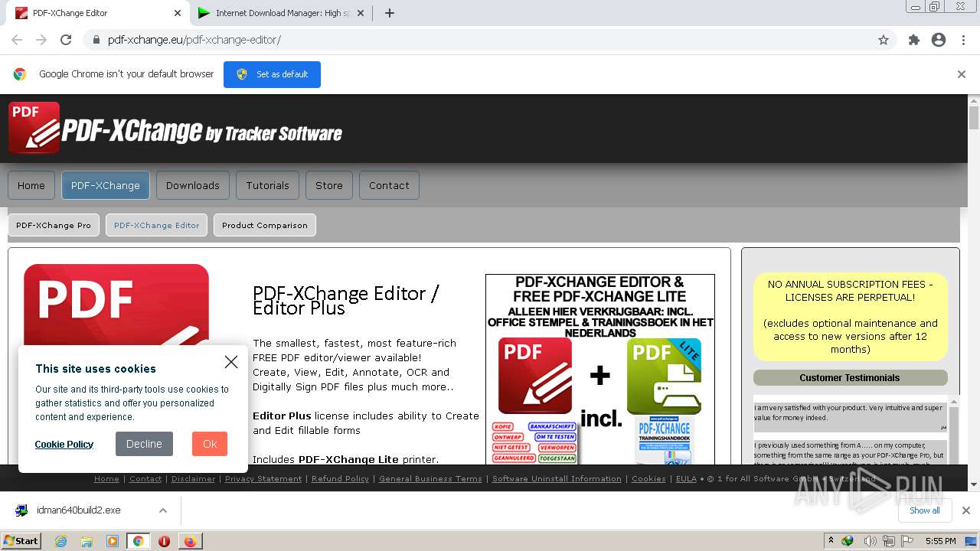Open the Downloads navigation item
This screenshot has width=980, height=551.
(x=193, y=185)
